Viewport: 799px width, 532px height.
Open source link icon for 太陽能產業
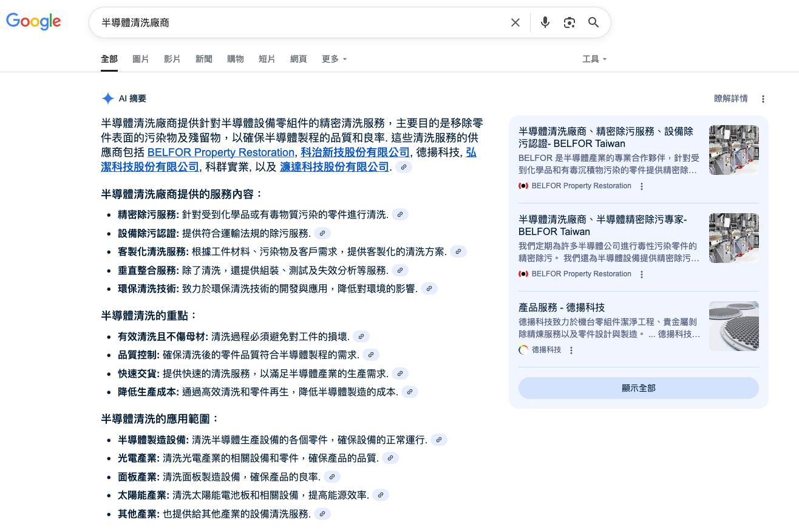click(381, 495)
